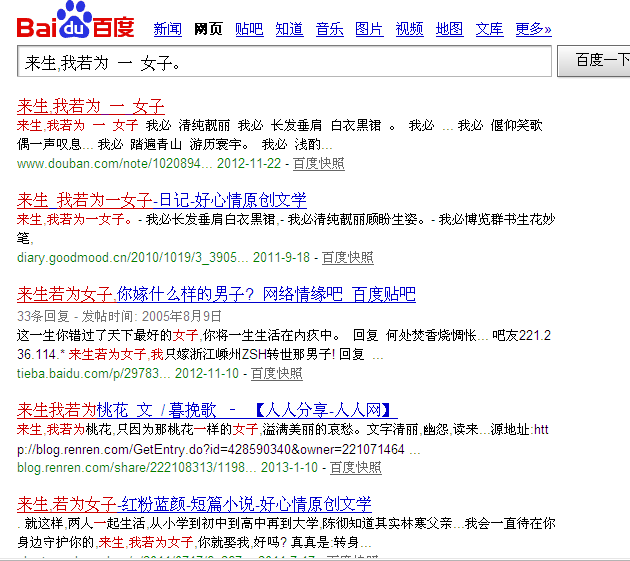Switch to the 贴吧 tab

(x=249, y=29)
